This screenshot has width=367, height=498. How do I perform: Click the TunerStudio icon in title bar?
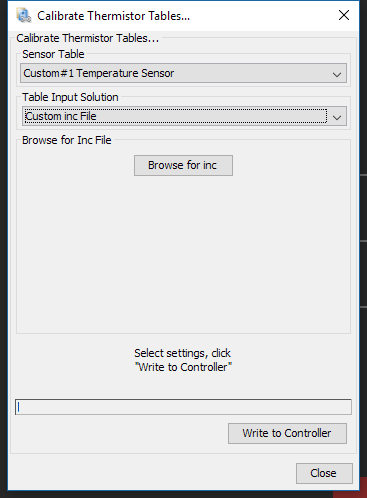[x=24, y=15]
